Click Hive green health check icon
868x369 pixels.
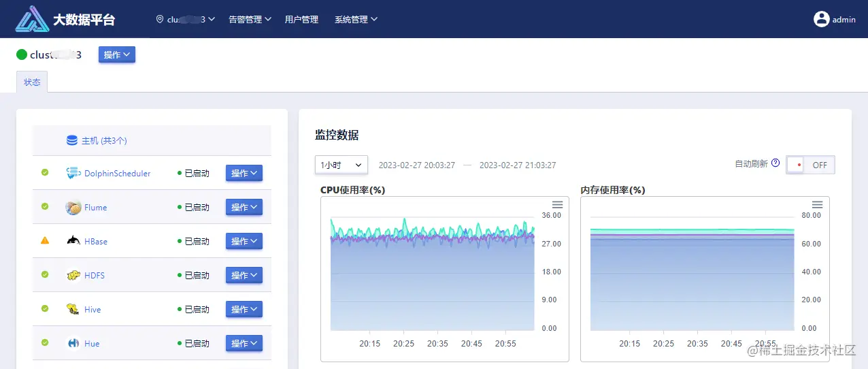(45, 308)
